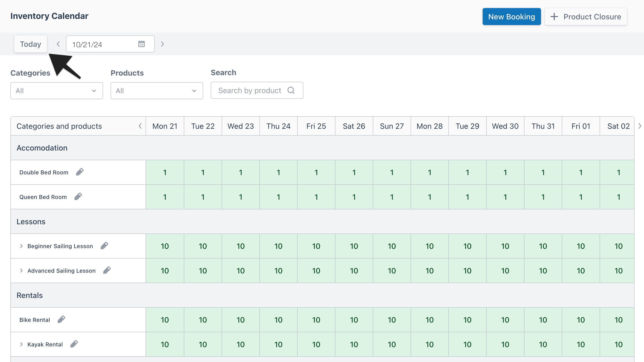Image resolution: width=644 pixels, height=362 pixels.
Task: Click Bike Rental availability on Mon 21
Action: coord(165,320)
